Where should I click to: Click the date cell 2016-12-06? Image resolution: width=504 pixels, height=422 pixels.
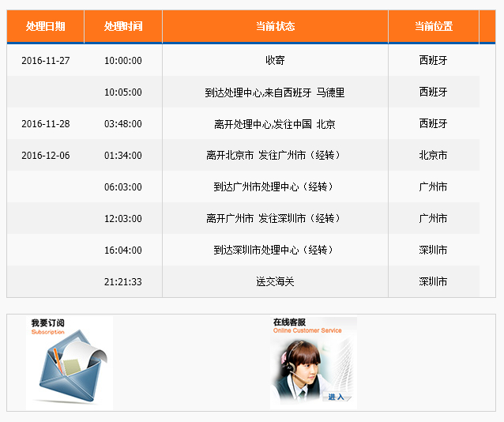(45, 156)
